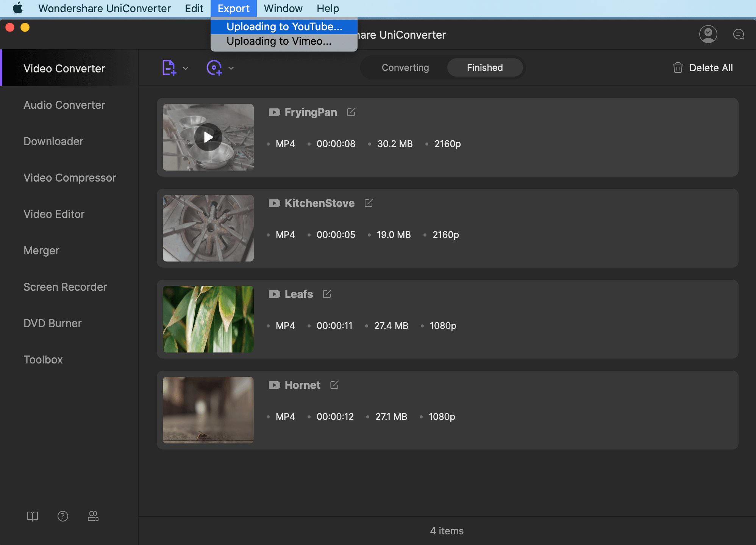Click the feedback message icon top right
The width and height of the screenshot is (756, 545).
click(x=738, y=34)
